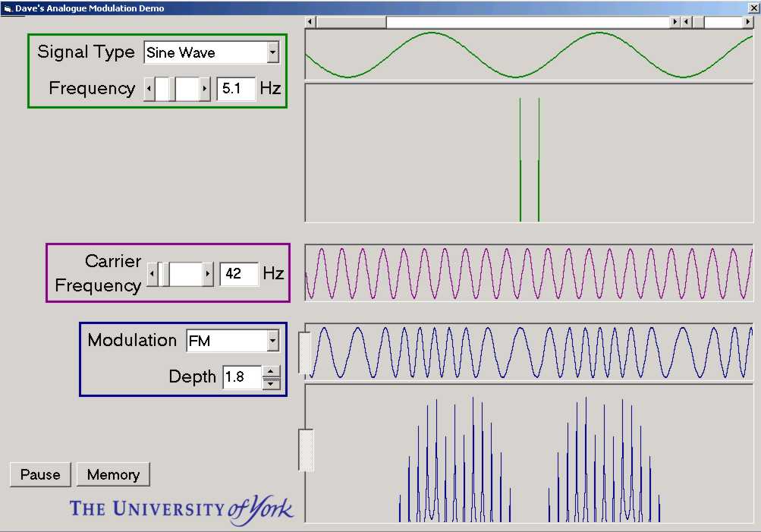This screenshot has height=532, width=761.
Task: Click the Memory button
Action: click(x=113, y=475)
